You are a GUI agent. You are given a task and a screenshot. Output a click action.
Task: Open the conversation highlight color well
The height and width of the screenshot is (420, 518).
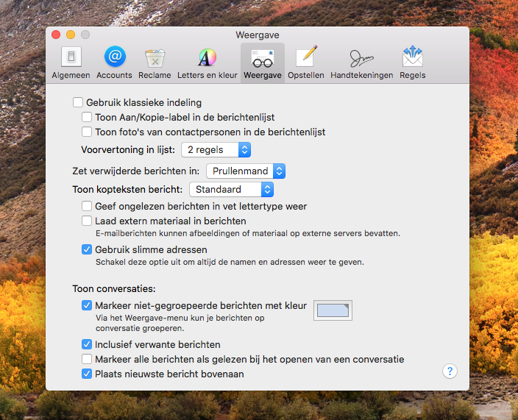pos(333,310)
